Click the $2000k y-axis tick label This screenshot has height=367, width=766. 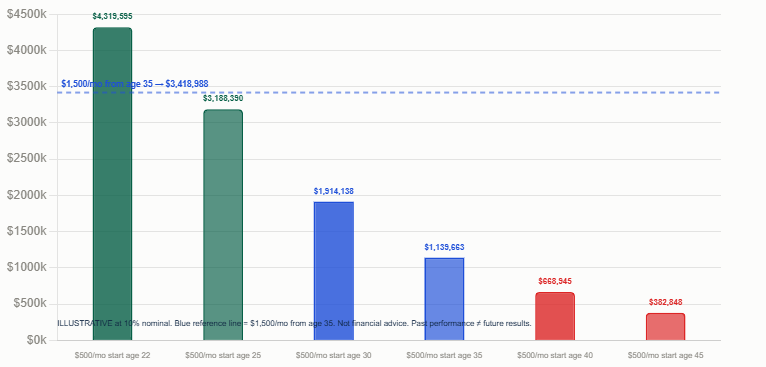(x=27, y=195)
